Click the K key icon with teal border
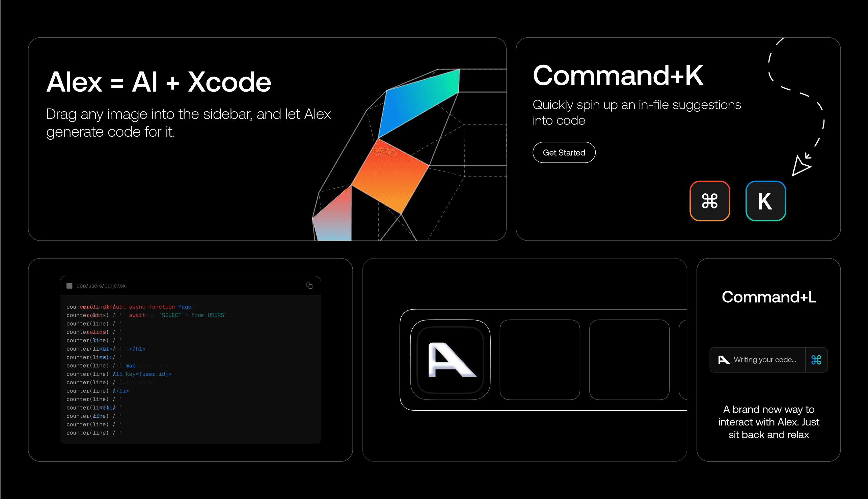 [x=765, y=201]
